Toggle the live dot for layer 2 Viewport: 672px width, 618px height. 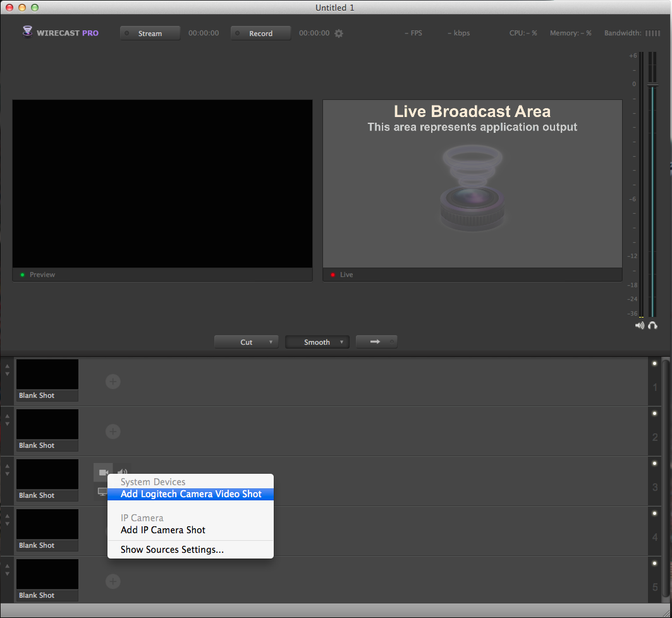click(654, 413)
